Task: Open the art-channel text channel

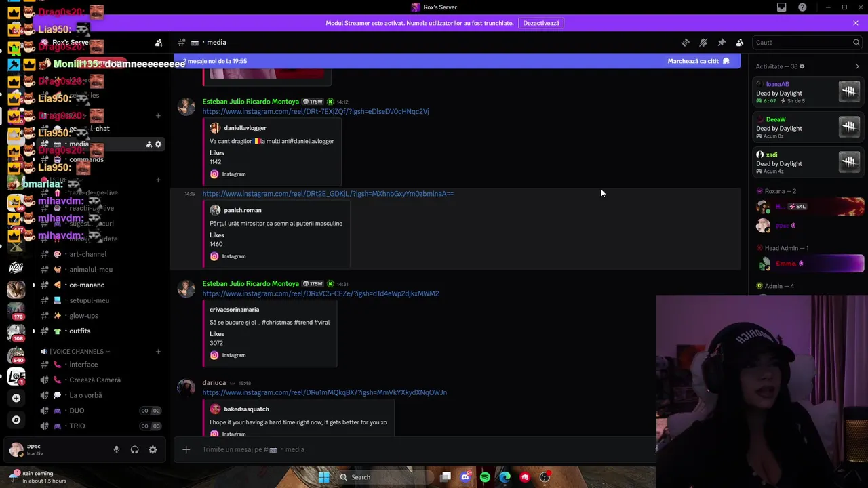Action: [100, 254]
